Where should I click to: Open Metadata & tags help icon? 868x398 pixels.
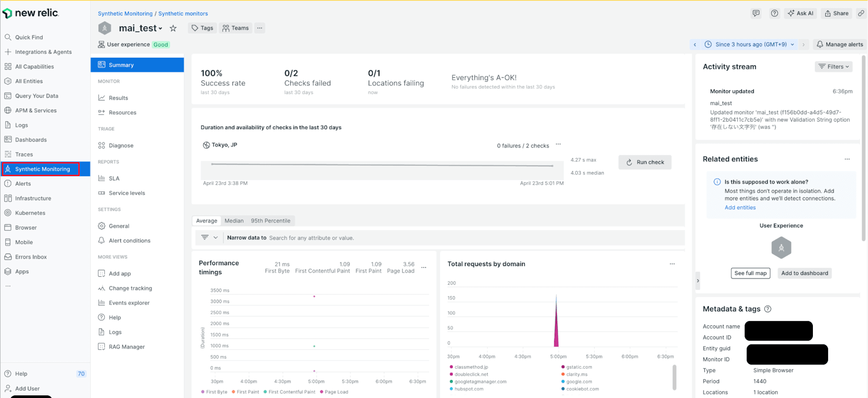click(x=768, y=309)
